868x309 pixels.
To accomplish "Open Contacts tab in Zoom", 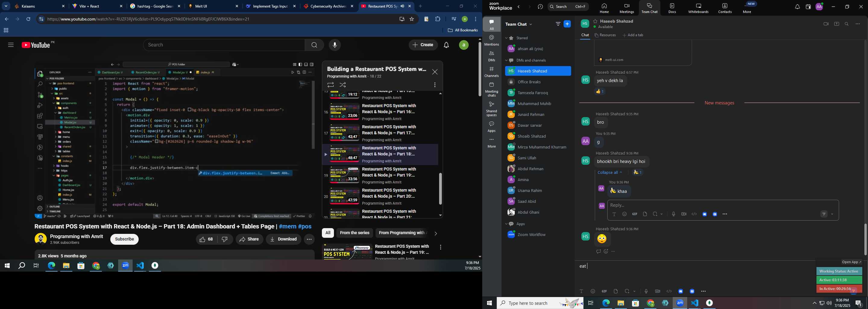I will 725,8.
